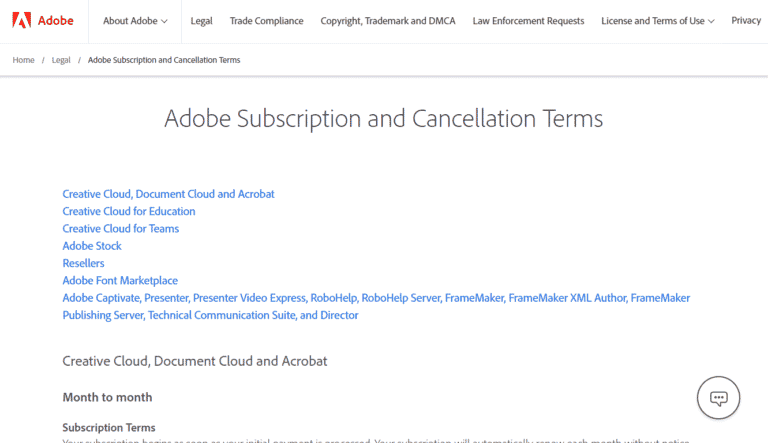Expand License and Terms of Use menu
The width and height of the screenshot is (768, 443).
point(657,21)
